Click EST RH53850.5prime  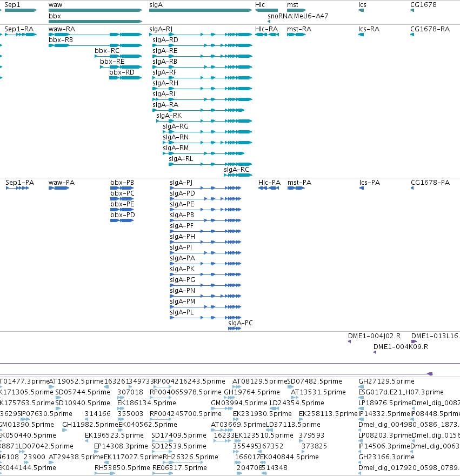[105, 473]
